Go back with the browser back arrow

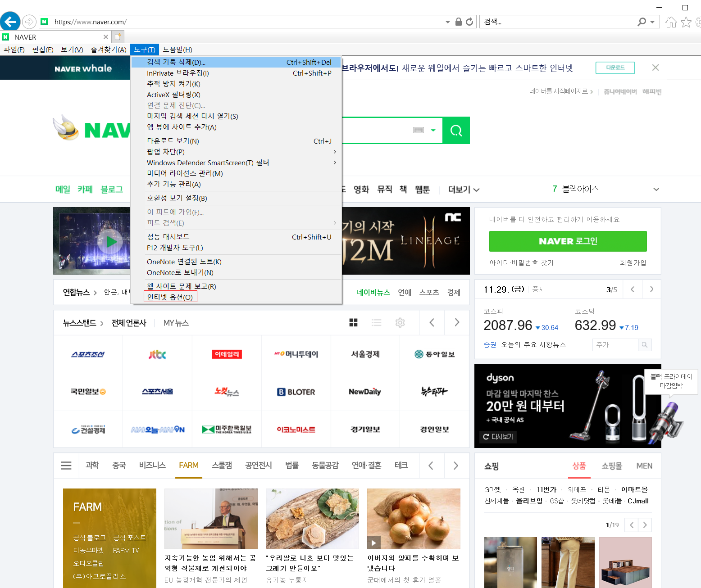pyautogui.click(x=10, y=22)
